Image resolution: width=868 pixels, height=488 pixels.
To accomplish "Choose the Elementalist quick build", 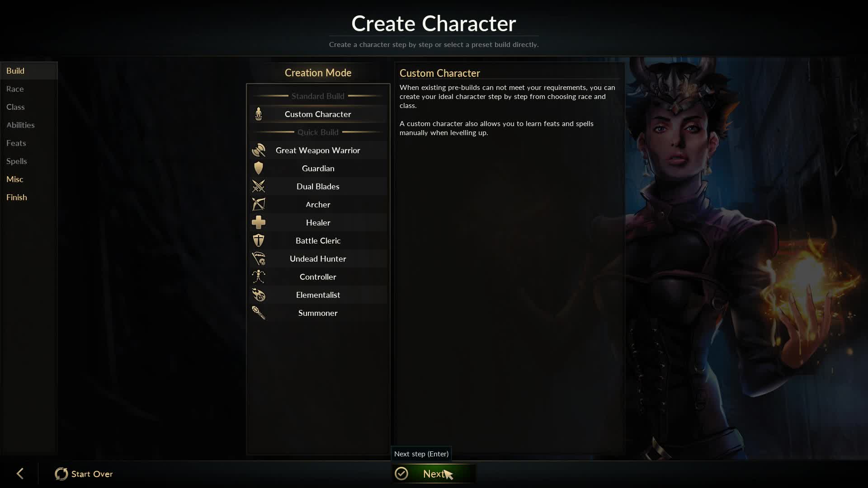I will pyautogui.click(x=318, y=295).
